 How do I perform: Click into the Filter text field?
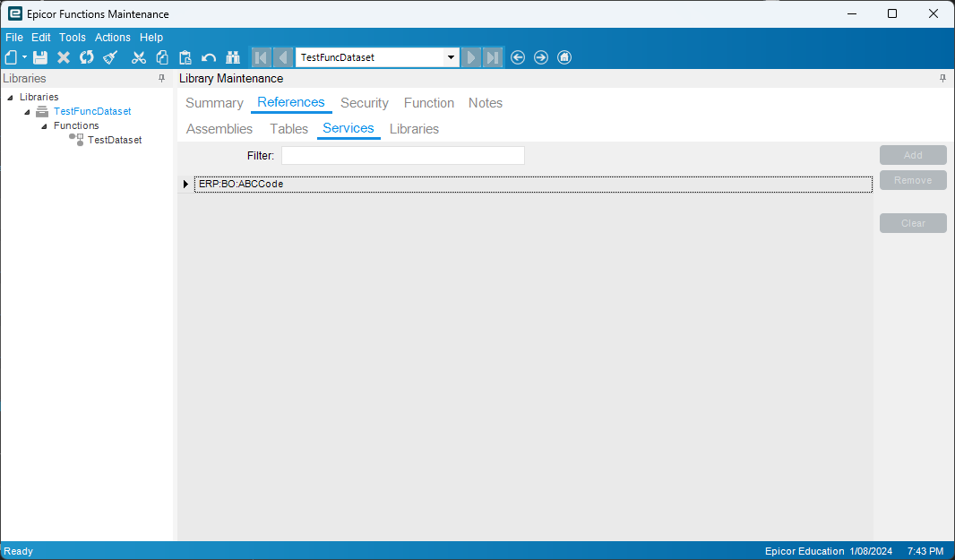402,155
